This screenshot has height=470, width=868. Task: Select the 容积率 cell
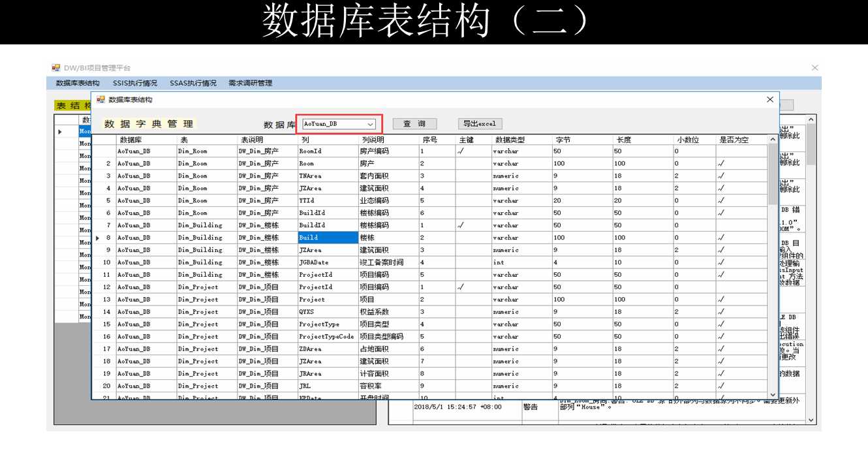[388, 386]
